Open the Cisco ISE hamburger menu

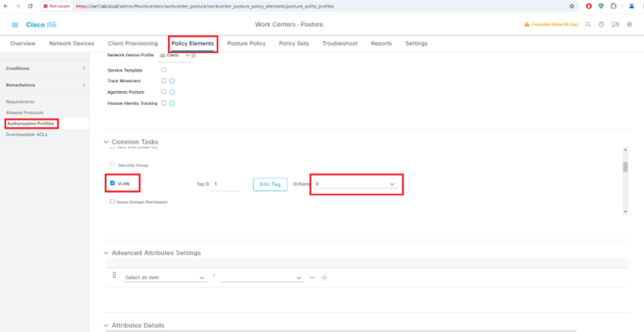[x=15, y=25]
